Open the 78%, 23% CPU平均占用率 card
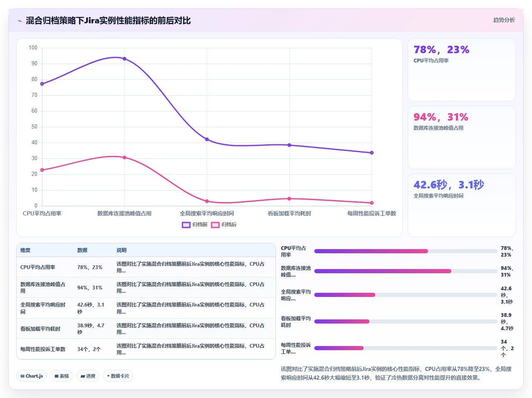This screenshot has height=398, width=532. pyautogui.click(x=461, y=70)
